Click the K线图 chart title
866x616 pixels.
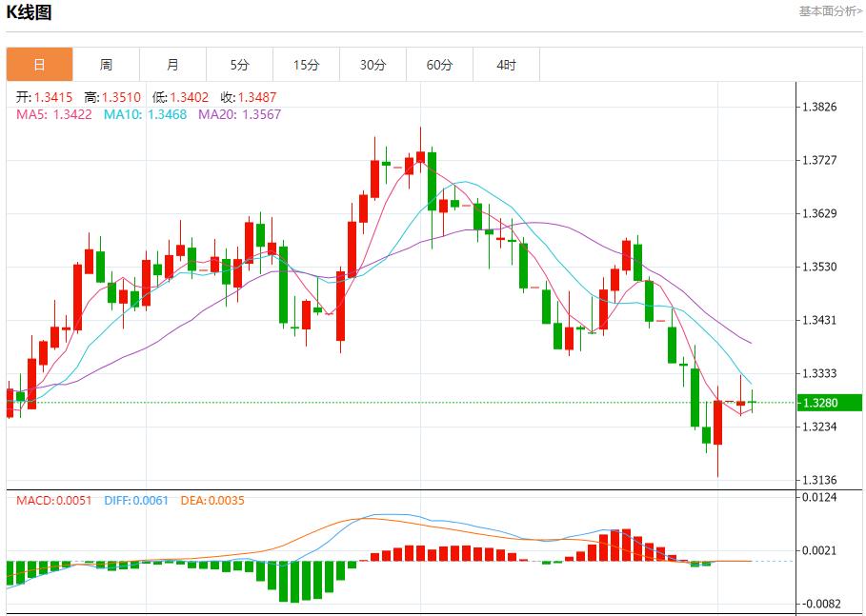tap(30, 13)
